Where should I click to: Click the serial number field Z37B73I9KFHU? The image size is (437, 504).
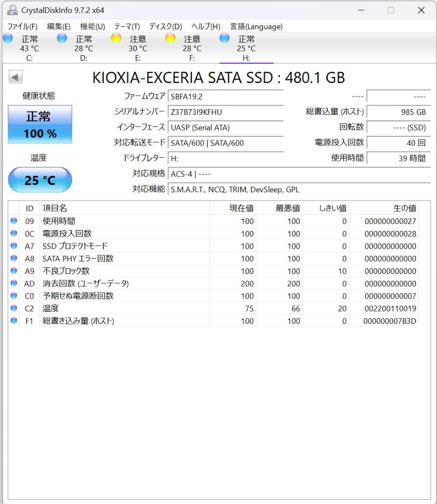click(226, 112)
